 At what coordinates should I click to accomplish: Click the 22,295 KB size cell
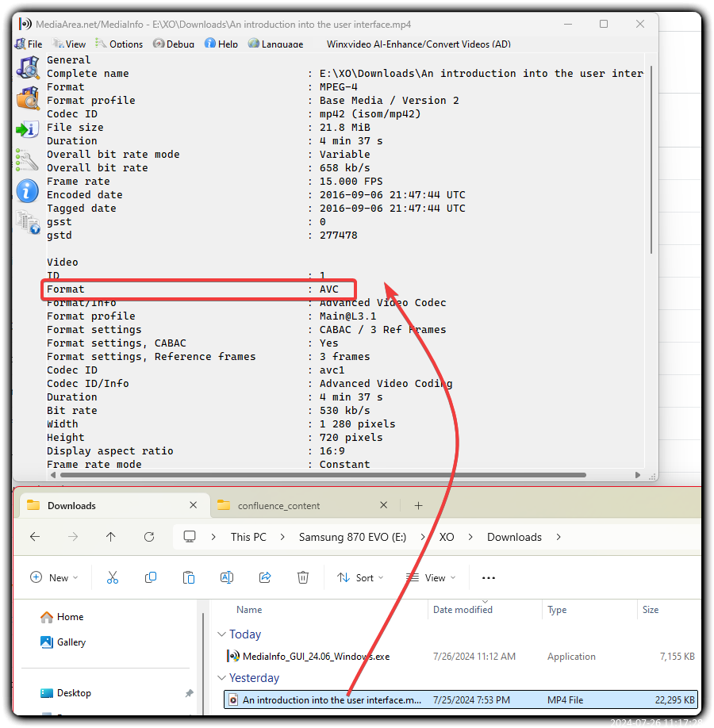tap(674, 700)
